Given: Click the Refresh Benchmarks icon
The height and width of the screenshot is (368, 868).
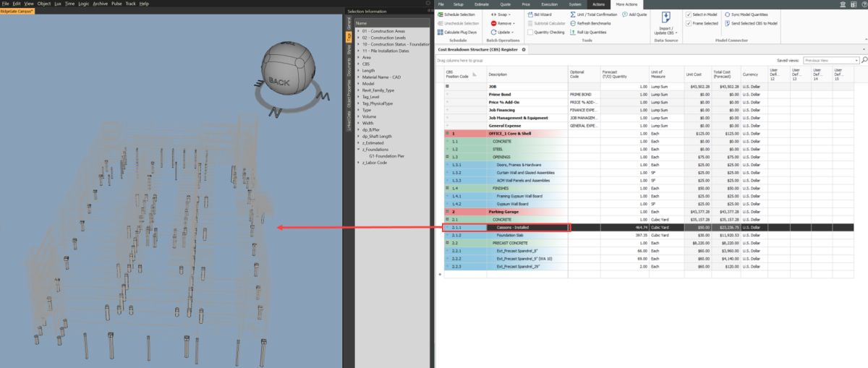Looking at the screenshot, I should tap(573, 23).
